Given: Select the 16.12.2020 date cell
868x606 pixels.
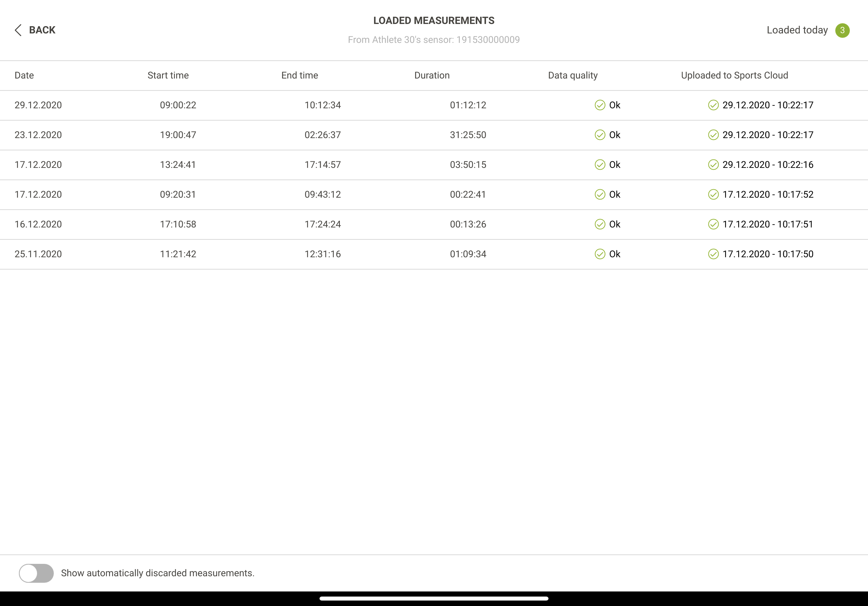Looking at the screenshot, I should click(x=38, y=225).
